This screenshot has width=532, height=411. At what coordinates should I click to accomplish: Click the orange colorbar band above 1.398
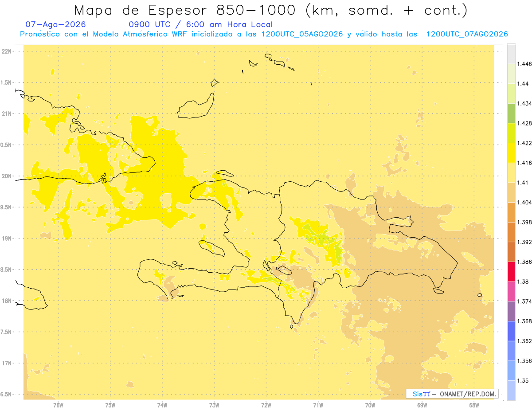point(511,212)
